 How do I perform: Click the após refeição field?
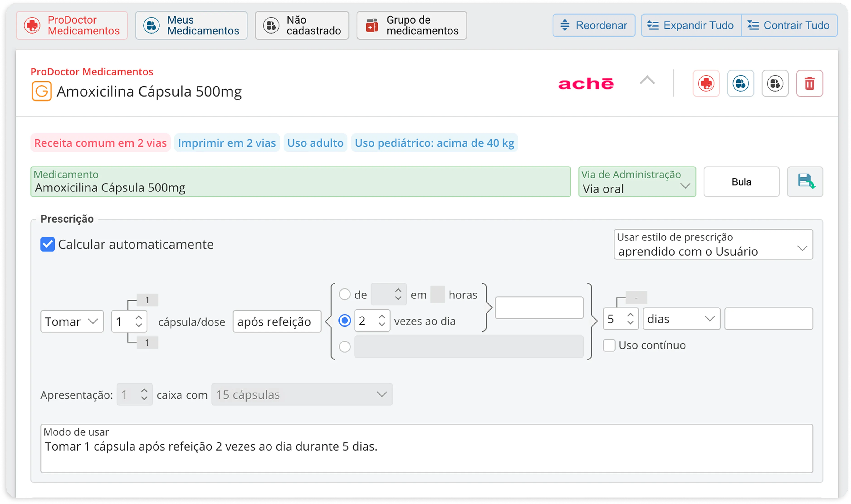click(x=277, y=321)
